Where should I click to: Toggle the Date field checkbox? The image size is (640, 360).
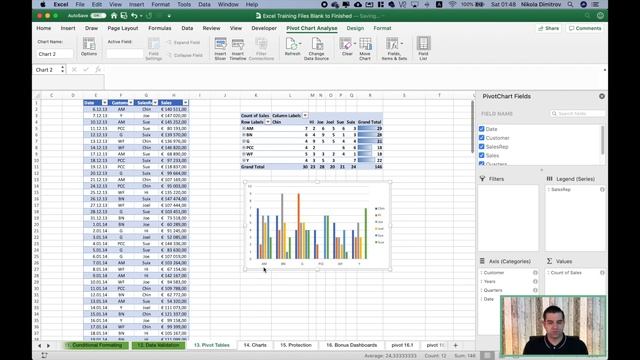pyautogui.click(x=482, y=129)
